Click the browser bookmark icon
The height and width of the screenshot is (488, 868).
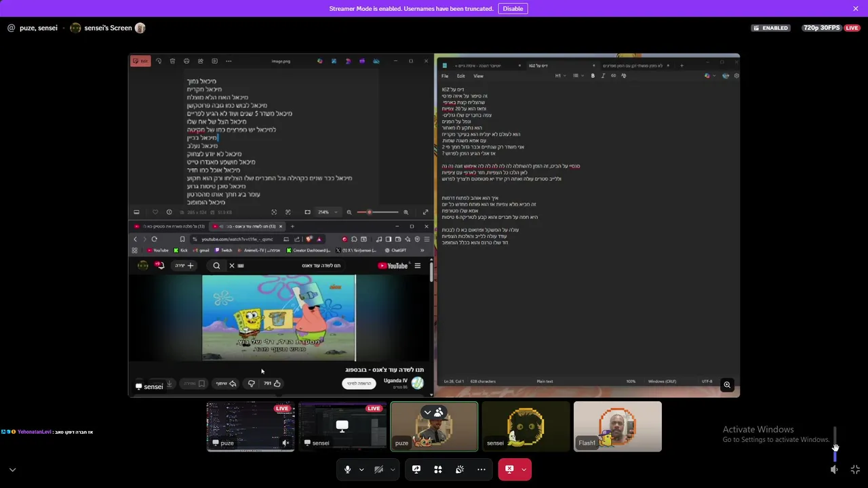[182, 239]
